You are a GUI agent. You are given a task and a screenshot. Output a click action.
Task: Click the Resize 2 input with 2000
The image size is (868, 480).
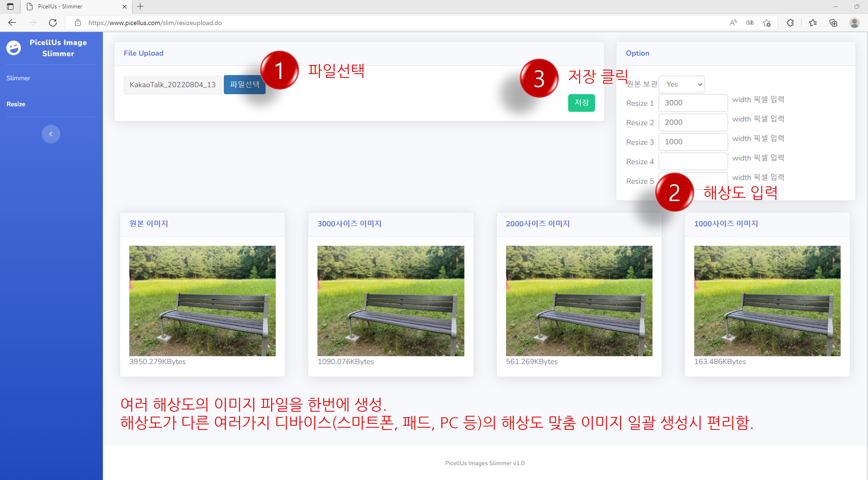693,122
